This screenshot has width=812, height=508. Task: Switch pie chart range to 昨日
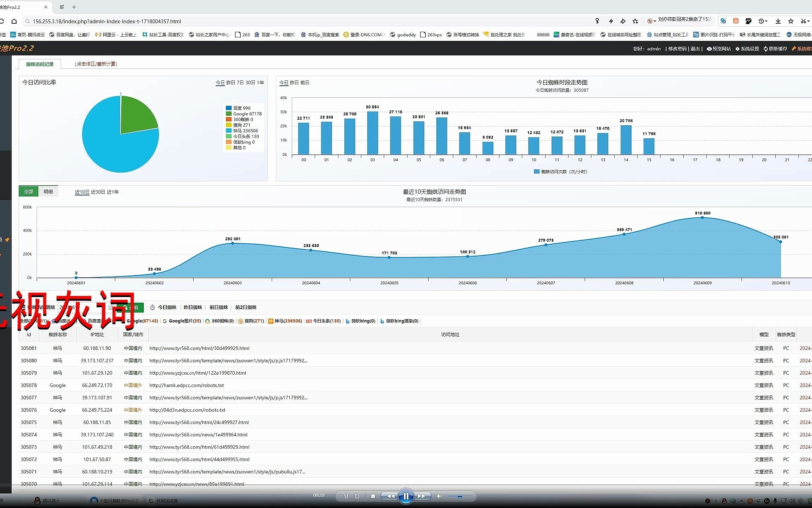[230, 83]
